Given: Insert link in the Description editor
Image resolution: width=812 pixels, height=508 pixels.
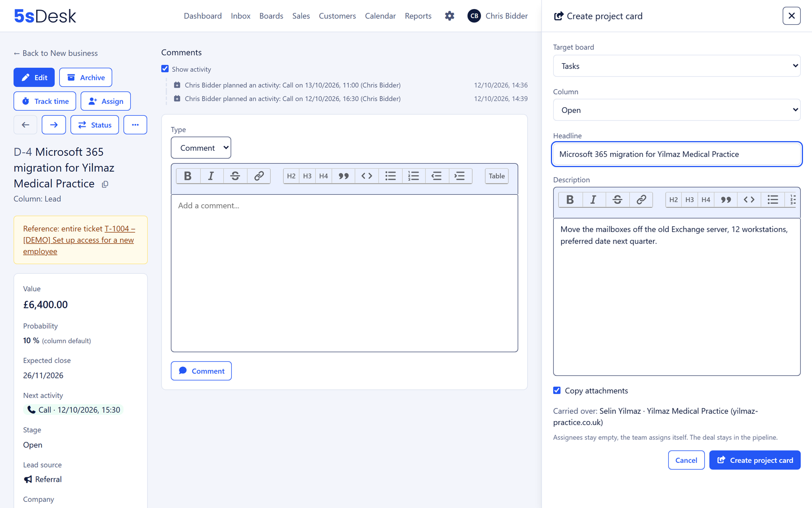Looking at the screenshot, I should pos(641,200).
